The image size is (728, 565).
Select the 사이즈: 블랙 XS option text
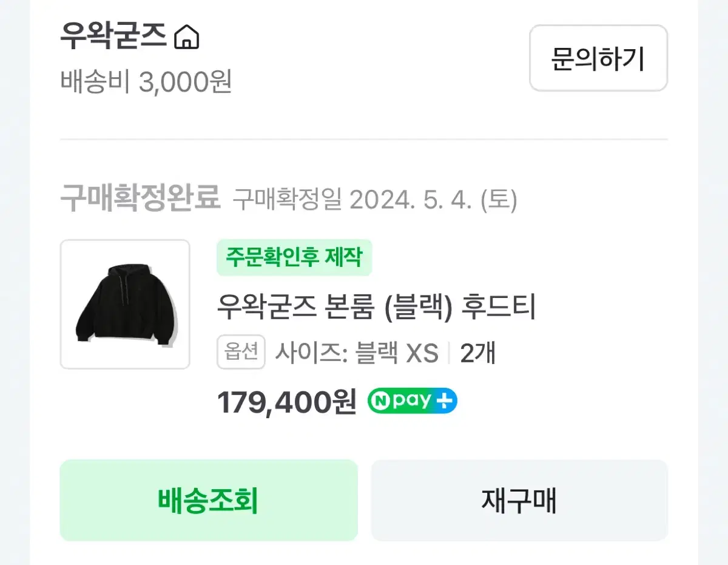point(357,353)
